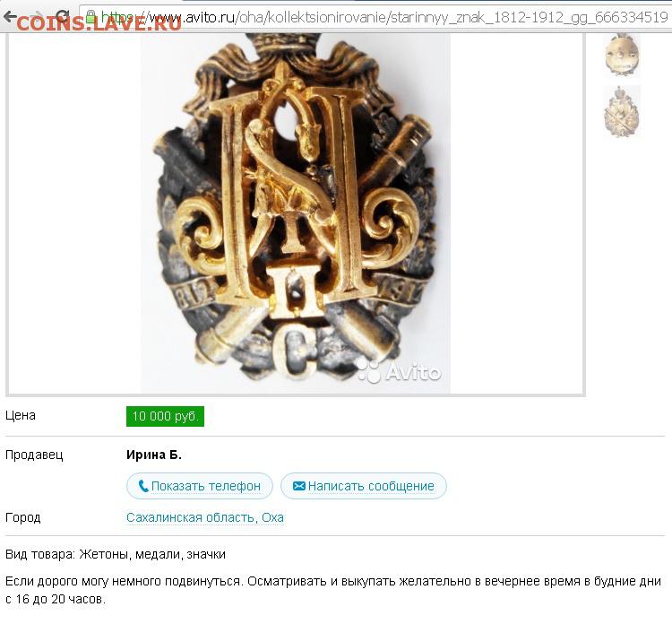Viewport: 672px width, 624px height.
Task: Open seller profile Ирина Б.
Action: point(154,455)
